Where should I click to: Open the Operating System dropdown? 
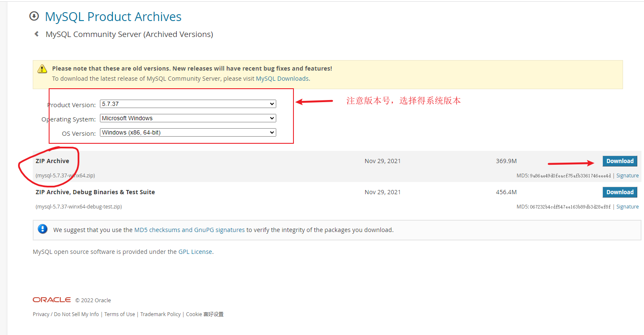[x=188, y=118]
